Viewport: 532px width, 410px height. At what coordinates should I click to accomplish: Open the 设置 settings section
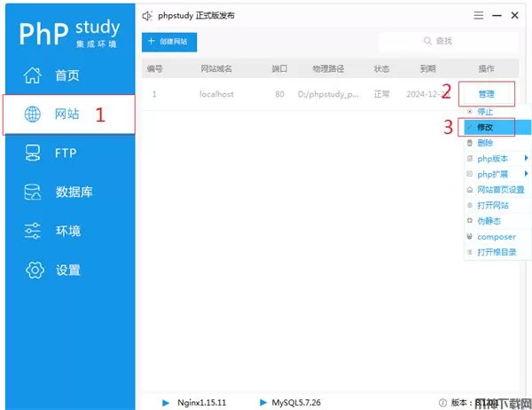pos(70,270)
